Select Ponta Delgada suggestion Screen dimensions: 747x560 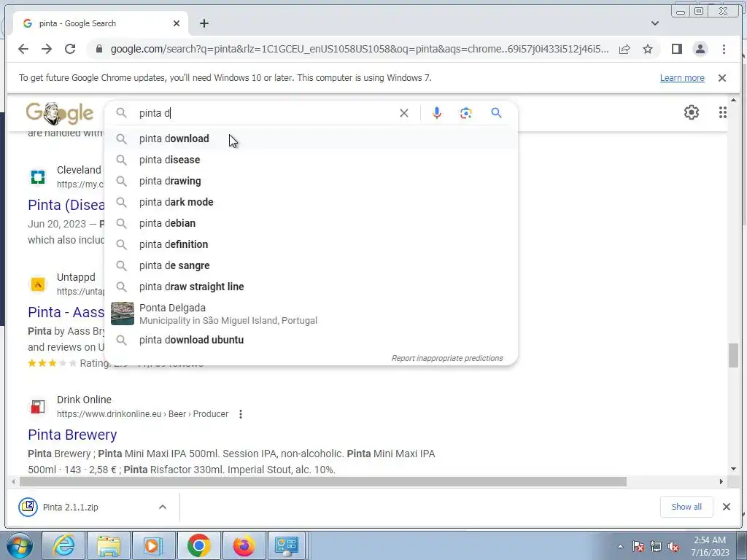pos(311,314)
